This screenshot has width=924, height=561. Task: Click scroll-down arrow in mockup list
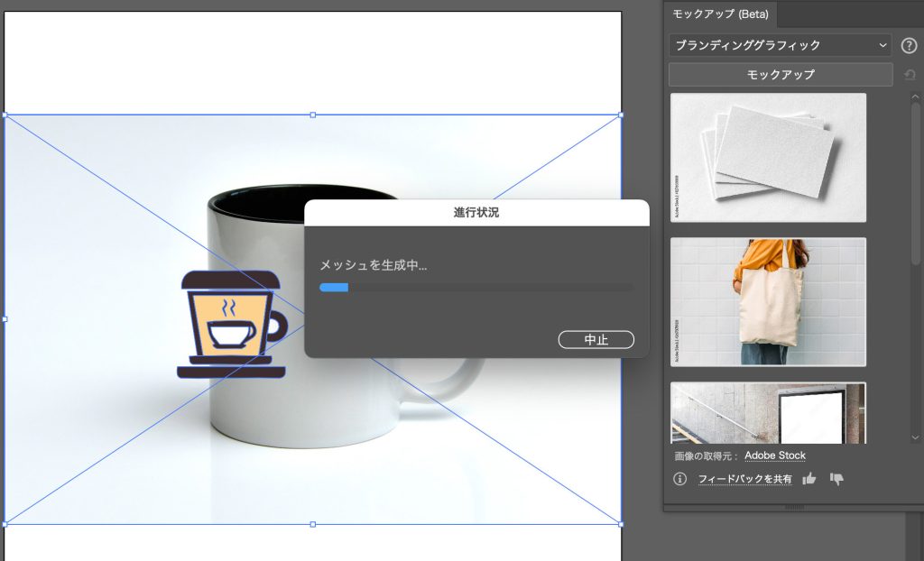[916, 437]
